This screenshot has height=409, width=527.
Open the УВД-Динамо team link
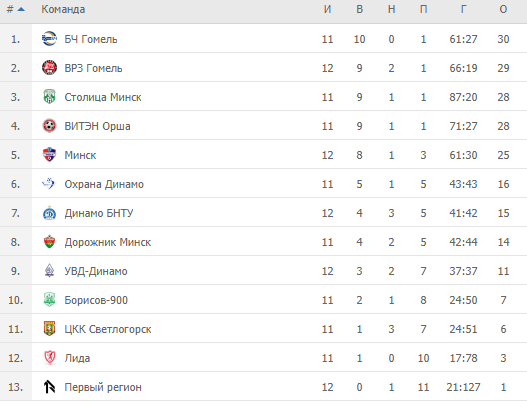click(x=96, y=271)
